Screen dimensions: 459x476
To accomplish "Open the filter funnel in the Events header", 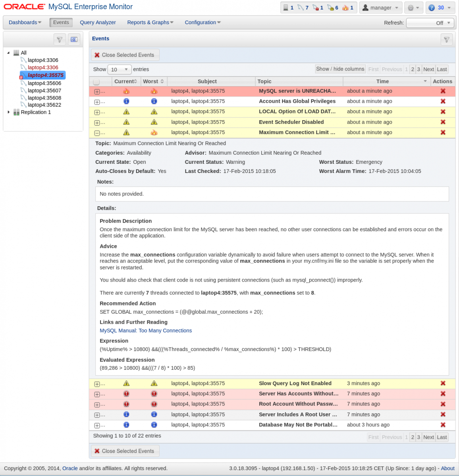I will [x=447, y=39].
